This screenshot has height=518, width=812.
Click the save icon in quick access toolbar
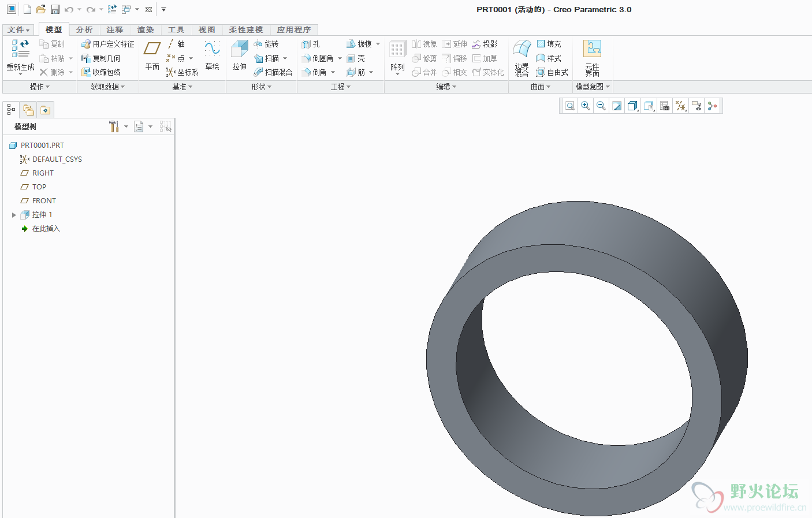pos(55,9)
